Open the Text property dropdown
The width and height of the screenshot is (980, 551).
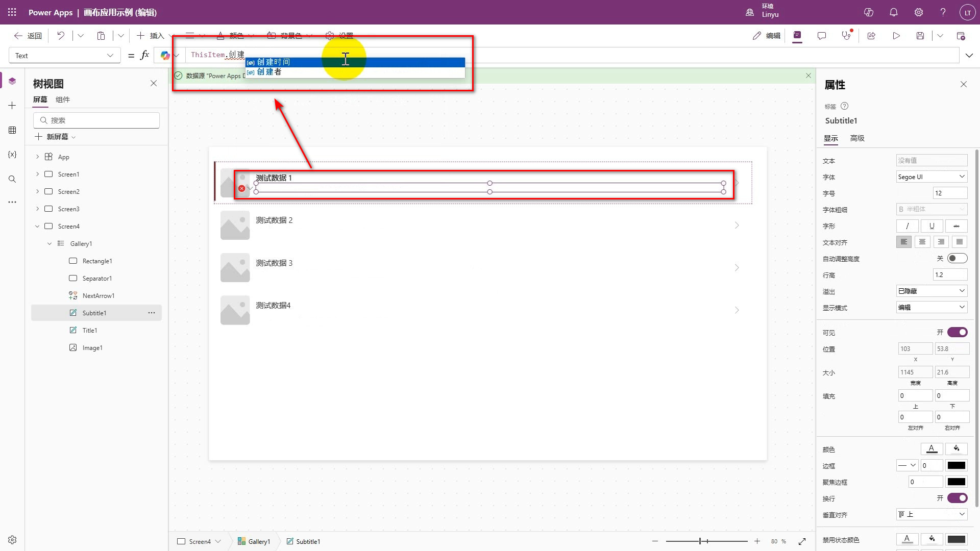pyautogui.click(x=65, y=56)
